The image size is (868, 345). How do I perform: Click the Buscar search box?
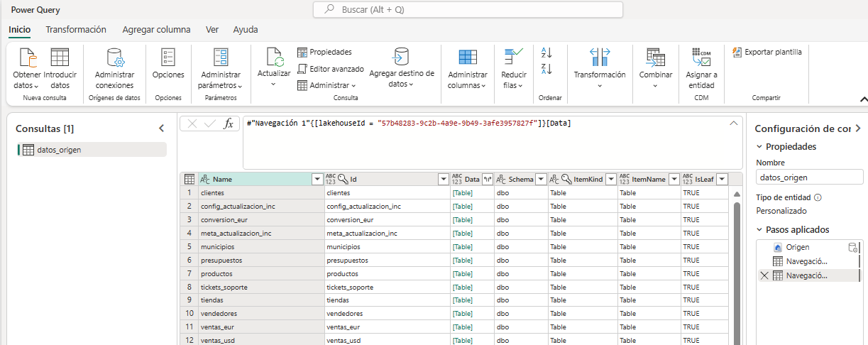tap(468, 10)
